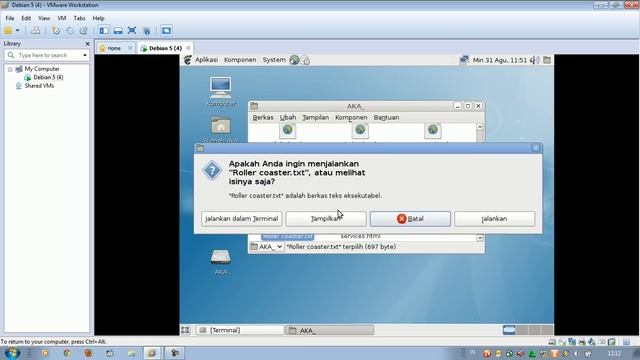
Task: Open the System menu in GNOME panel
Action: [x=274, y=60]
